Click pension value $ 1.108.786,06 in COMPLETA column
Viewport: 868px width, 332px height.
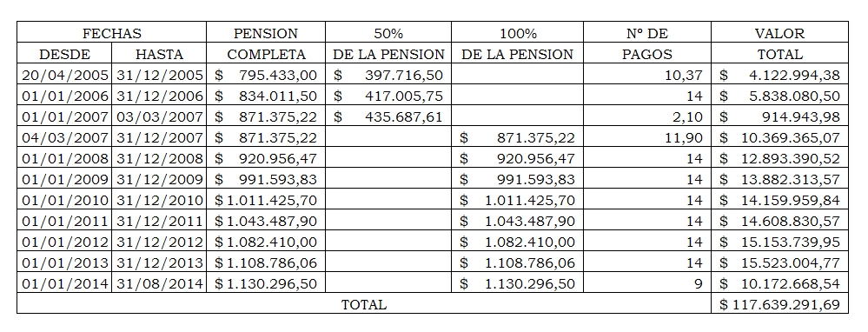[x=266, y=262]
